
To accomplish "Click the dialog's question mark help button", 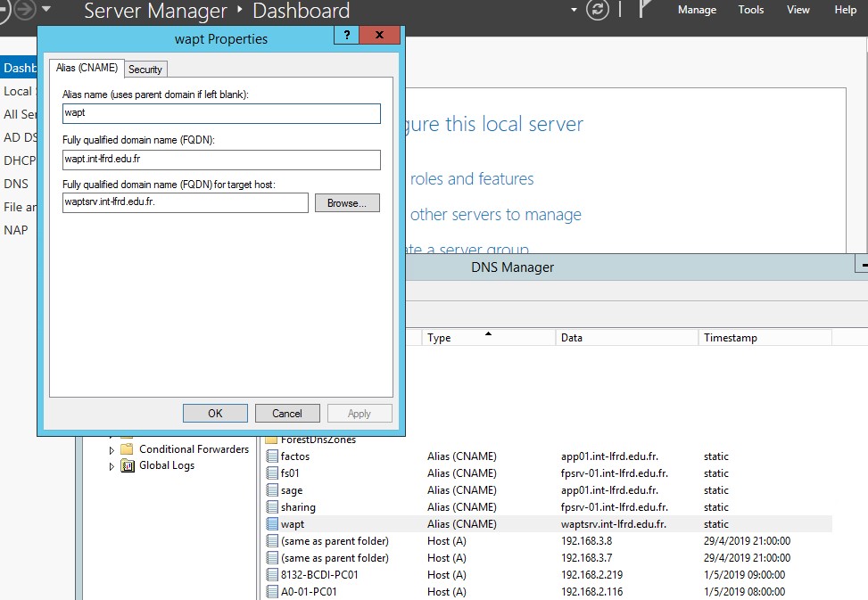I will click(346, 35).
